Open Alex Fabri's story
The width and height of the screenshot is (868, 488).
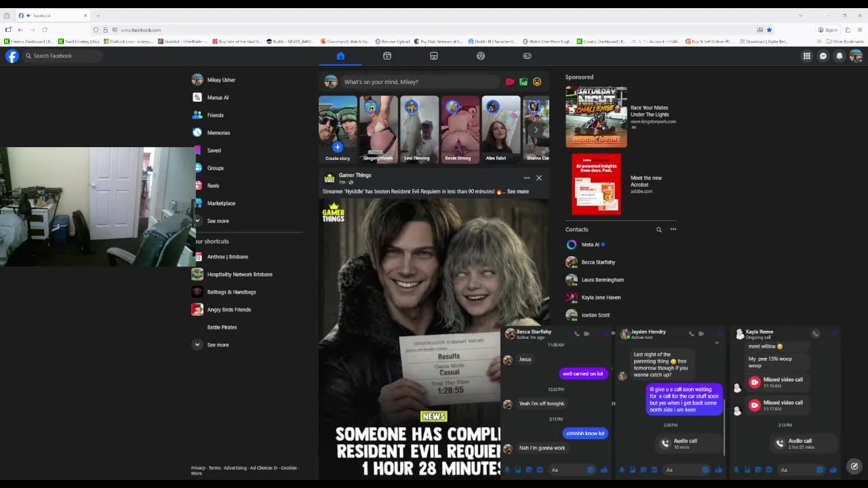pyautogui.click(x=500, y=129)
